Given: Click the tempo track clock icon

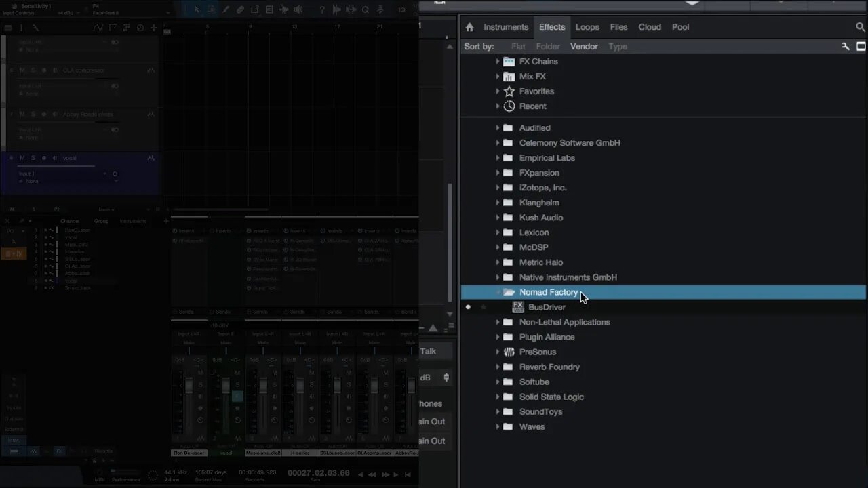Looking at the screenshot, I should (x=140, y=28).
